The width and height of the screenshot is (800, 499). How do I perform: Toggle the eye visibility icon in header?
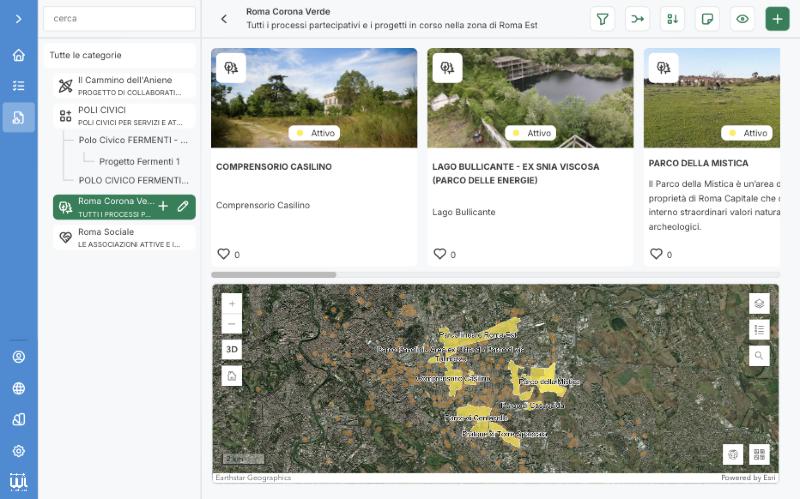click(742, 19)
